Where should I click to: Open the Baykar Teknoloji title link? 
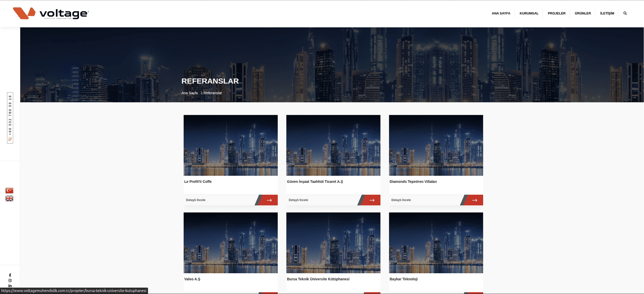pyautogui.click(x=403, y=279)
